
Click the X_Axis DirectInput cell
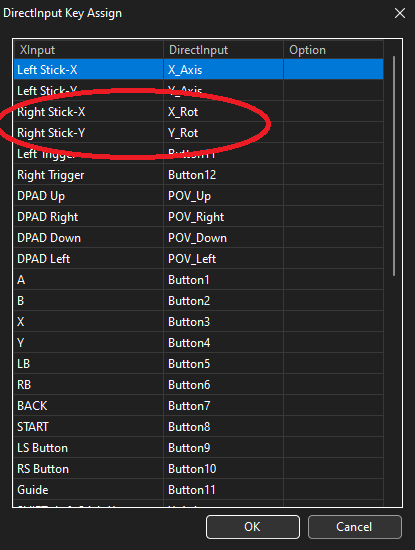point(223,69)
